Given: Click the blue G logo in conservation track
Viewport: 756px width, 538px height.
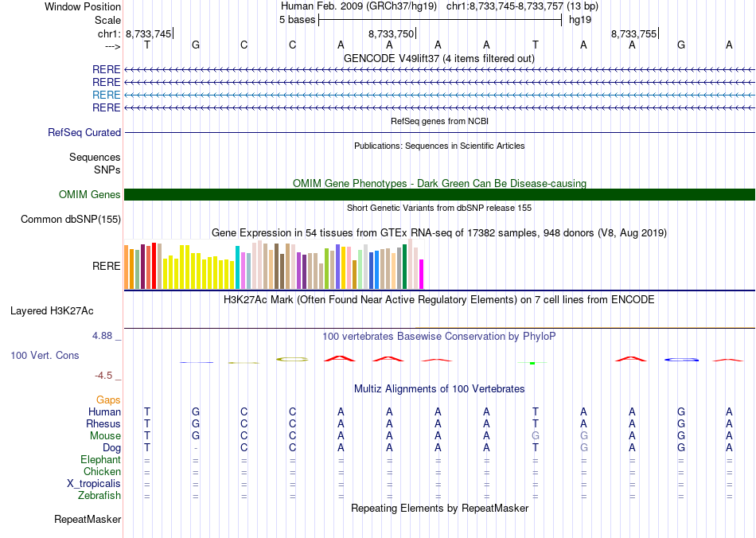Looking at the screenshot, I should point(681,360).
